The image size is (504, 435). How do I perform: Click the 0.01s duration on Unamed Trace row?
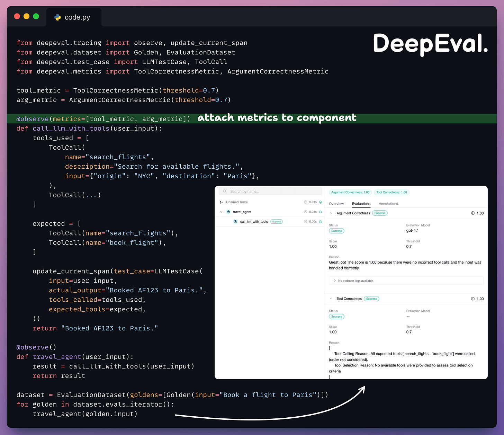313,202
